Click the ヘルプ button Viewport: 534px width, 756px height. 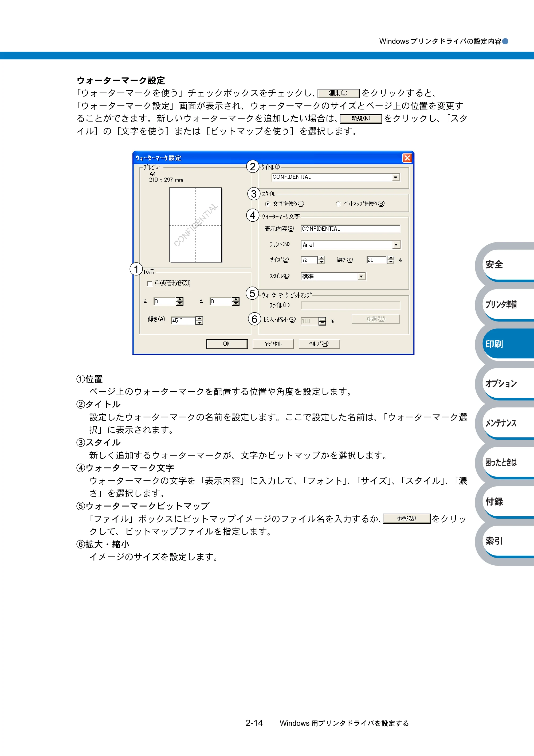[319, 344]
